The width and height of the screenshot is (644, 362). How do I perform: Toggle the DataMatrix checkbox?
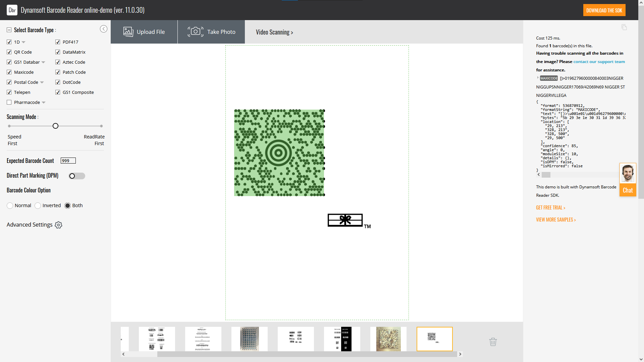58,52
